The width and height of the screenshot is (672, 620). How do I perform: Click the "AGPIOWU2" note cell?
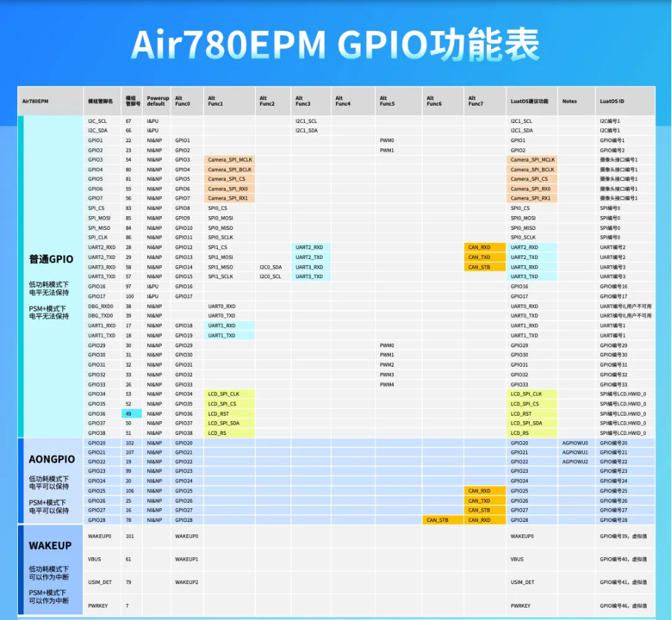tap(575, 462)
